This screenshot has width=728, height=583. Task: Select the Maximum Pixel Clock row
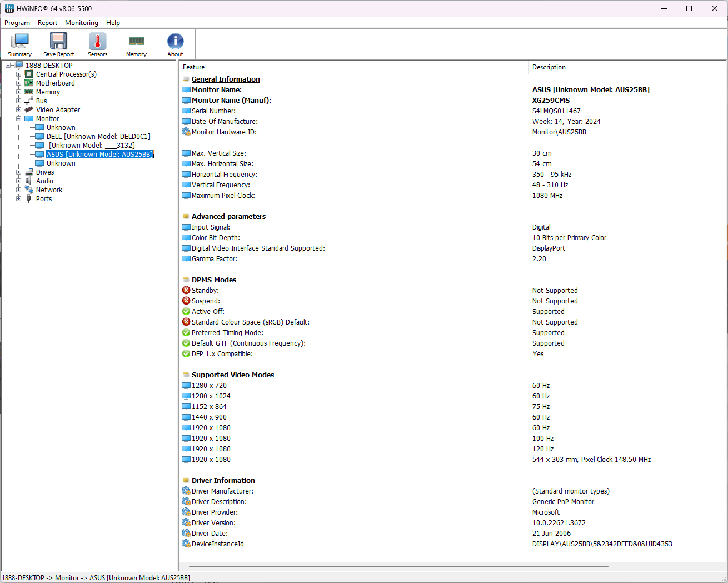point(453,196)
